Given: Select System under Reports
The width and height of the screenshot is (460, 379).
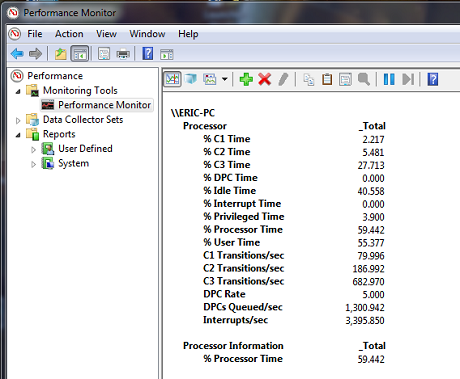Looking at the screenshot, I should pyautogui.click(x=73, y=163).
